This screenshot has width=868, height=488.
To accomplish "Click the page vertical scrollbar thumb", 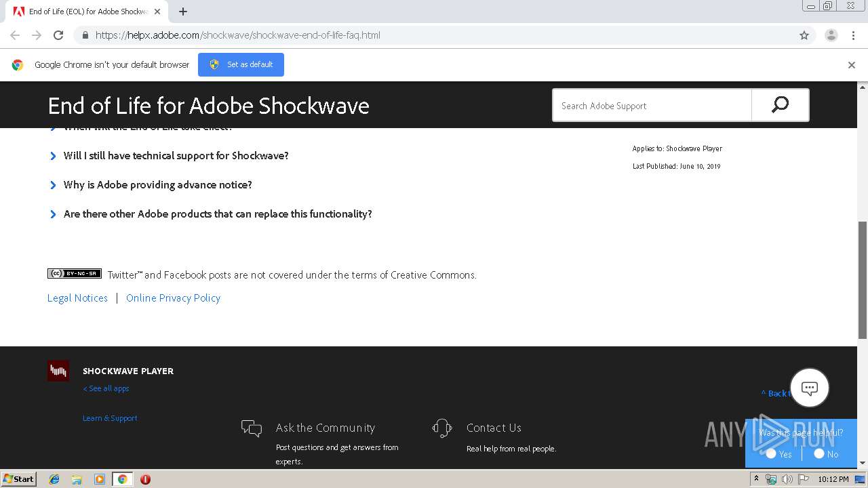I will [x=863, y=279].
